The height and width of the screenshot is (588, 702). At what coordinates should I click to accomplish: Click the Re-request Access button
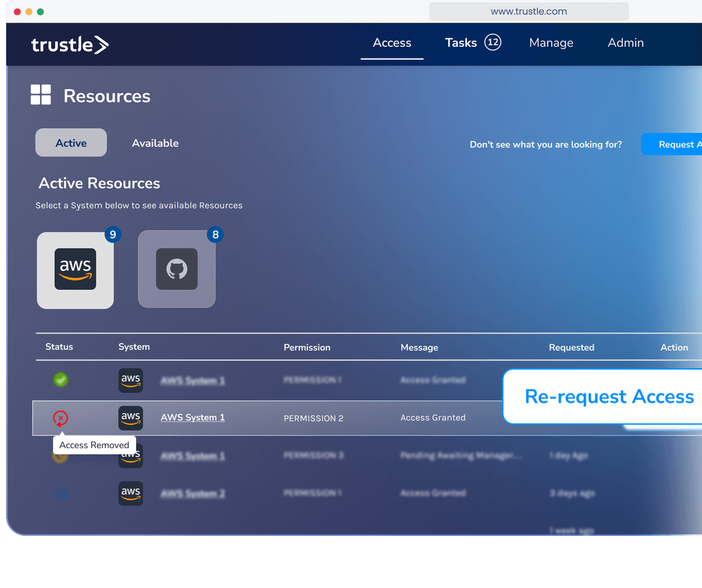603,397
